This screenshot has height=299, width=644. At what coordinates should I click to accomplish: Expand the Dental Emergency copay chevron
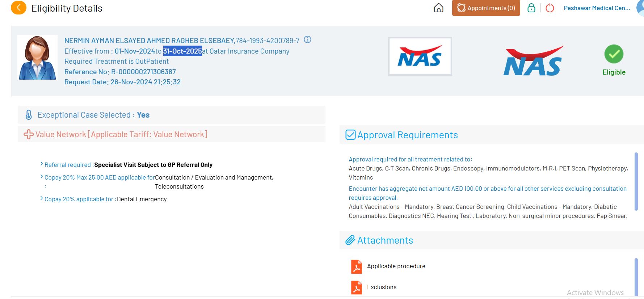click(42, 198)
